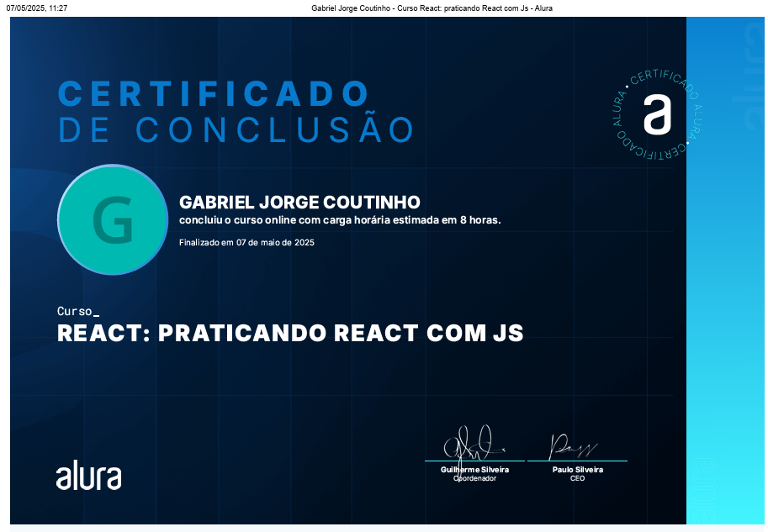The height and width of the screenshot is (532, 768).
Task: Select the name GABRIEL JORGE COUTINHO
Action: tap(299, 203)
